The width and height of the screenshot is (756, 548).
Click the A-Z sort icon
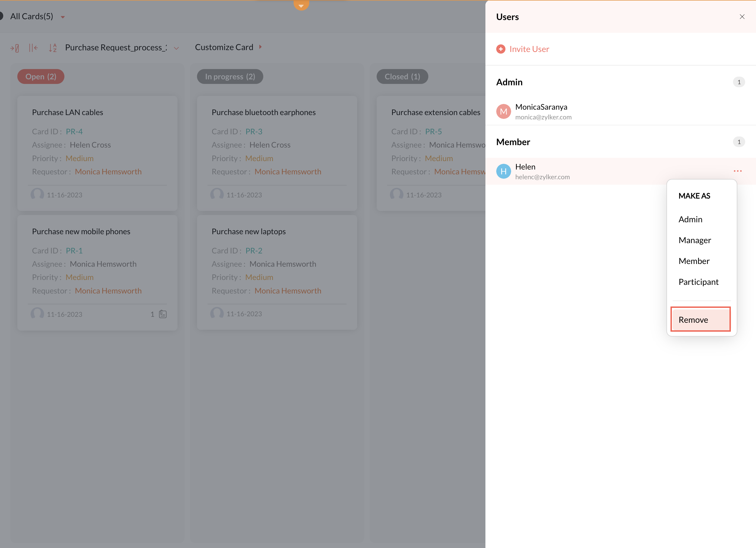[53, 48]
